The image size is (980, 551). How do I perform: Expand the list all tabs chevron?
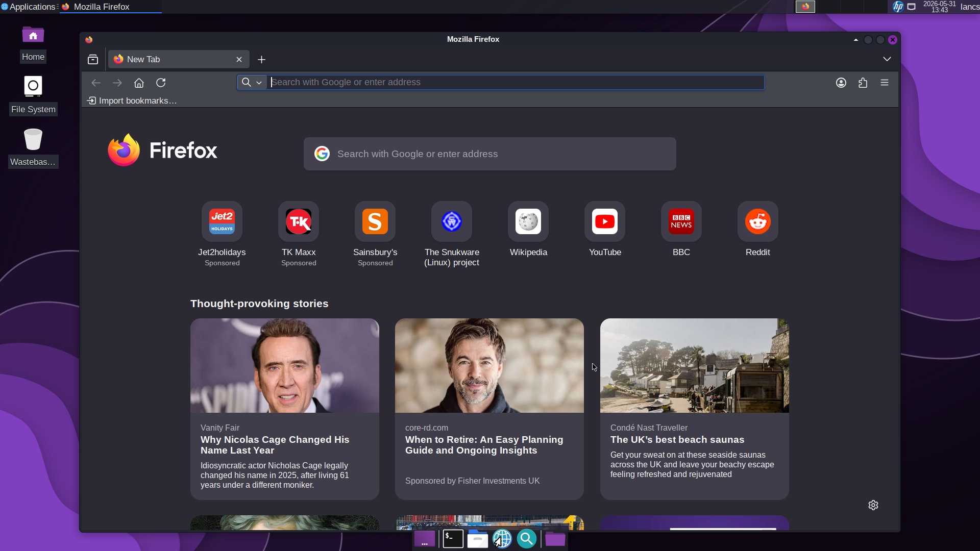(x=887, y=59)
